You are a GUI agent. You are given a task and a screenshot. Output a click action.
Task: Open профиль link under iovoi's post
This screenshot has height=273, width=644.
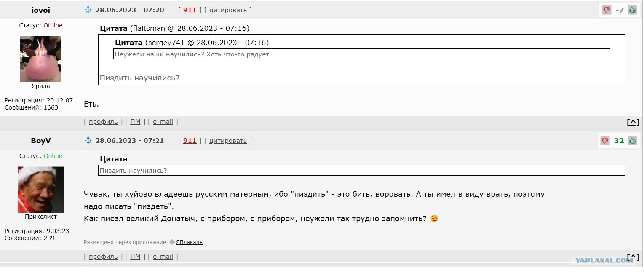pos(103,122)
